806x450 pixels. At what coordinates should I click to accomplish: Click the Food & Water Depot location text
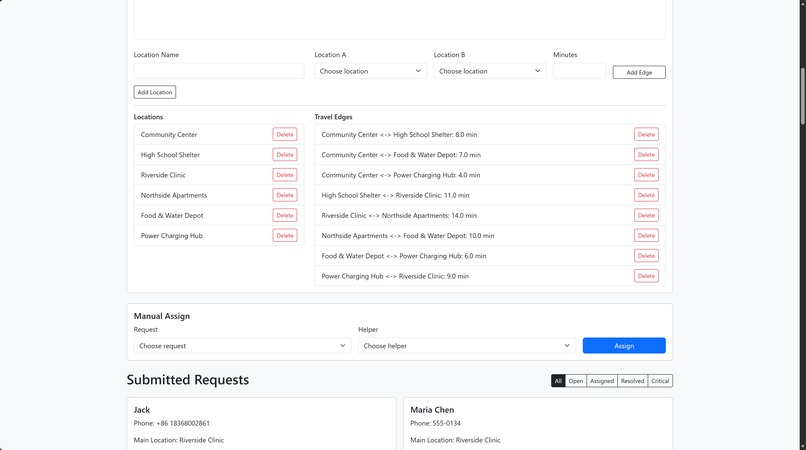172,215
